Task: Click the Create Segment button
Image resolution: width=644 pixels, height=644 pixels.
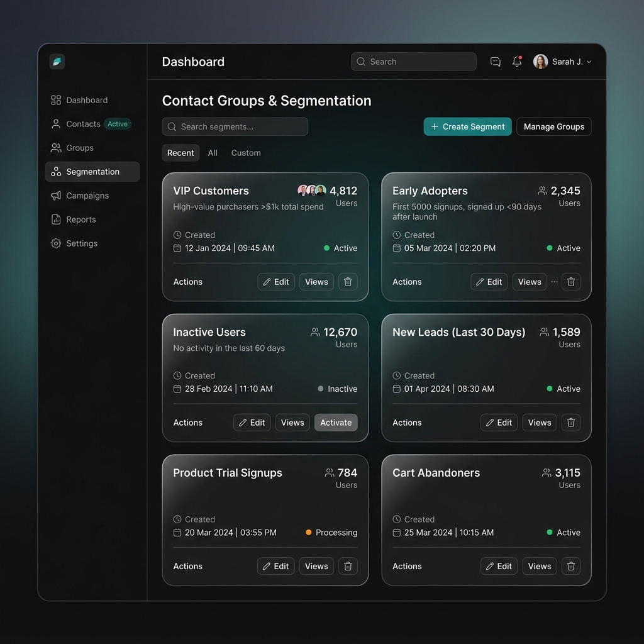Action: pyautogui.click(x=467, y=126)
